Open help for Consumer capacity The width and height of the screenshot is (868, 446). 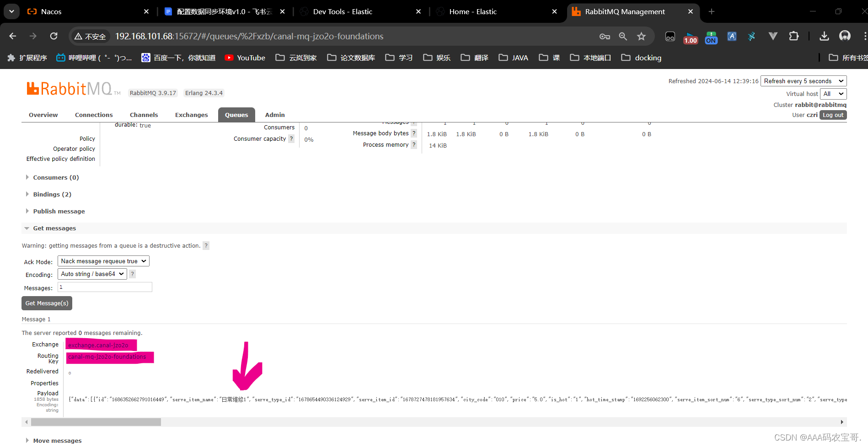coord(291,139)
